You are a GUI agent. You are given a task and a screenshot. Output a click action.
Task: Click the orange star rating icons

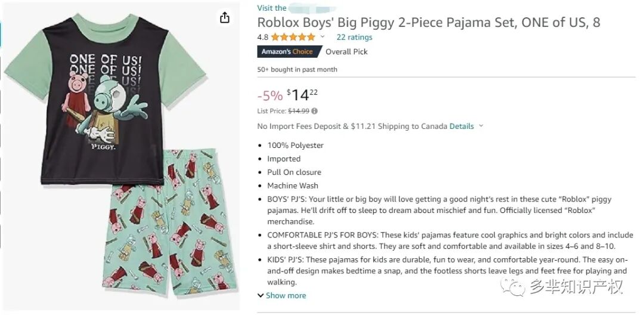click(x=293, y=37)
